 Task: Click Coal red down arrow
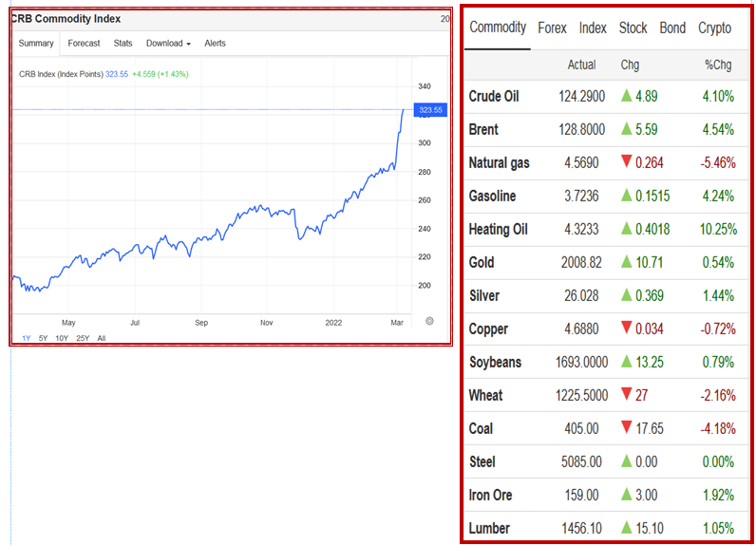(x=627, y=428)
